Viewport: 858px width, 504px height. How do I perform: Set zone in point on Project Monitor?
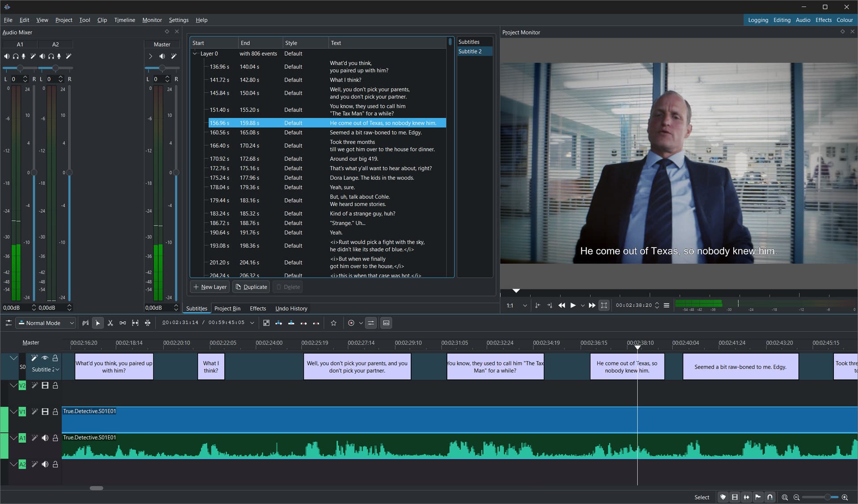pyautogui.click(x=538, y=306)
